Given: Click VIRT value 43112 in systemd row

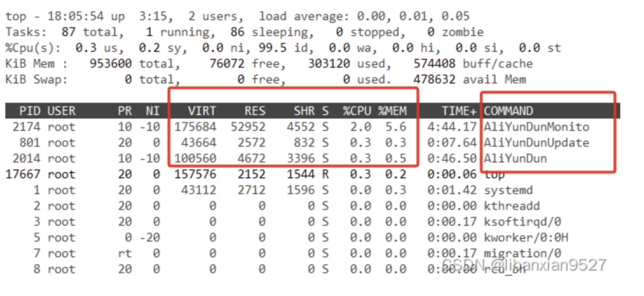Looking at the screenshot, I should click(x=198, y=190).
